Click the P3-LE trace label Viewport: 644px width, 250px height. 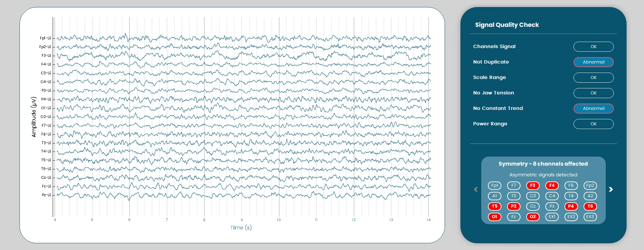point(46,91)
